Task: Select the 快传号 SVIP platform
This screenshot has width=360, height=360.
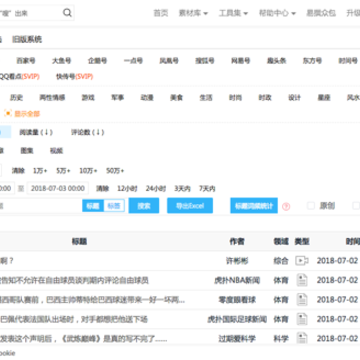Action: 74,77
